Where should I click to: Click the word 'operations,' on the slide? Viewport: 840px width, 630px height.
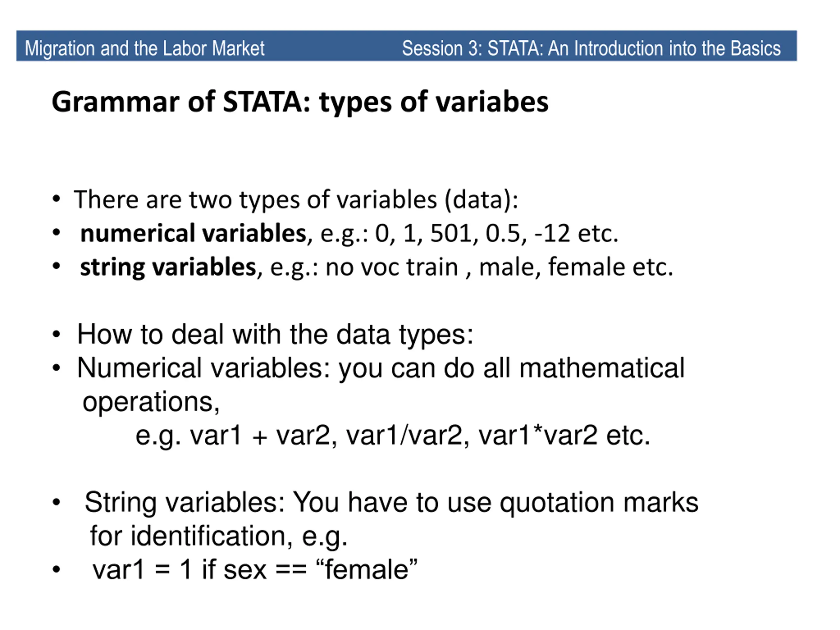point(151,402)
